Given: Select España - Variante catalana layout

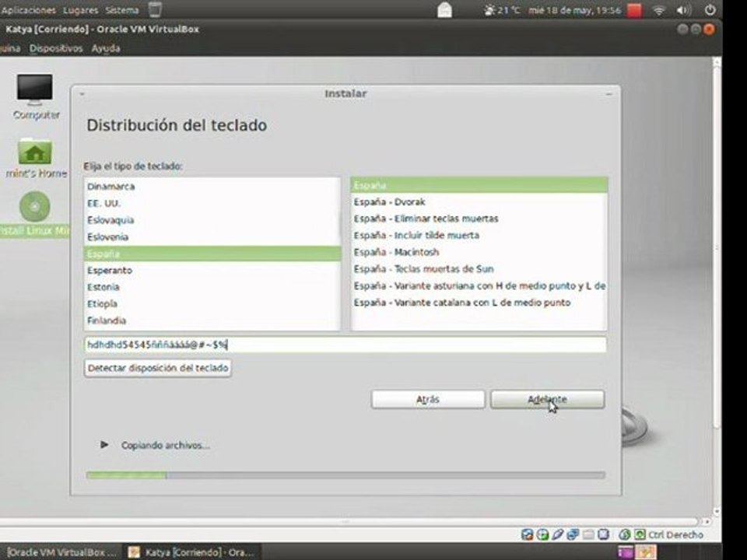Looking at the screenshot, I should (x=479, y=303).
